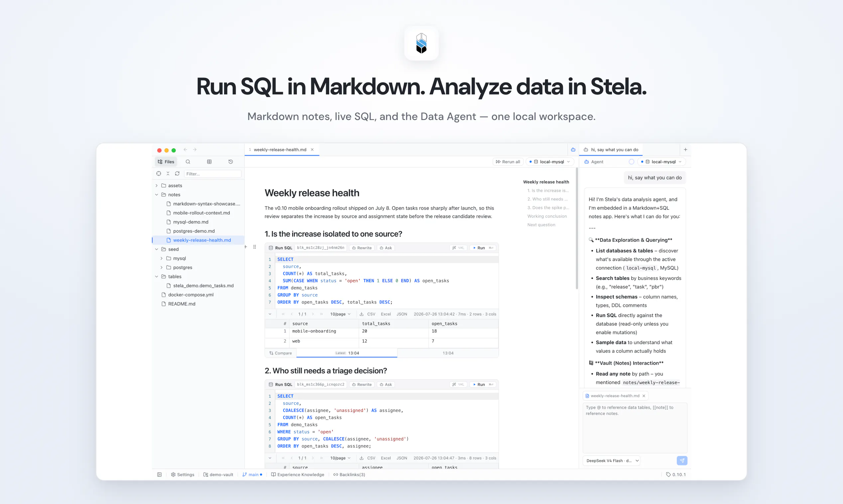
Task: Download results icon in second SQL block
Action: pos(362,458)
